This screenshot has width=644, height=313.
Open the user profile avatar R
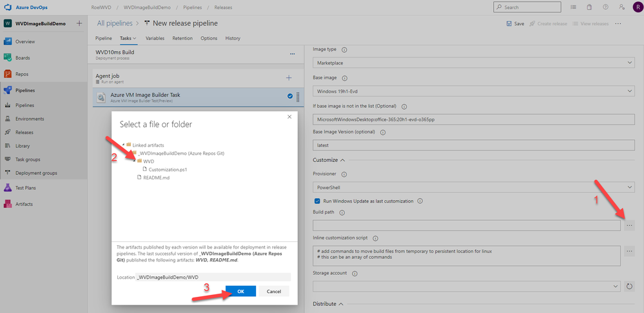click(637, 7)
